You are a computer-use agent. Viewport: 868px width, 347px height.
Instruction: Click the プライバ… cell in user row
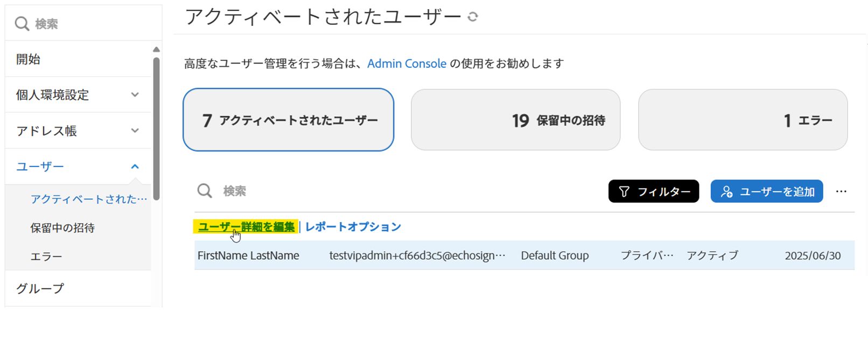coord(647,255)
